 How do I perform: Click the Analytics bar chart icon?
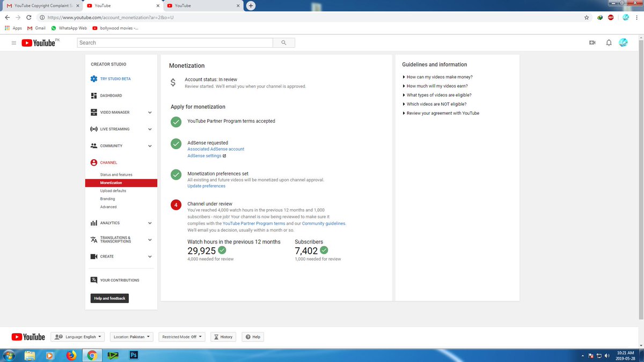pos(94,223)
